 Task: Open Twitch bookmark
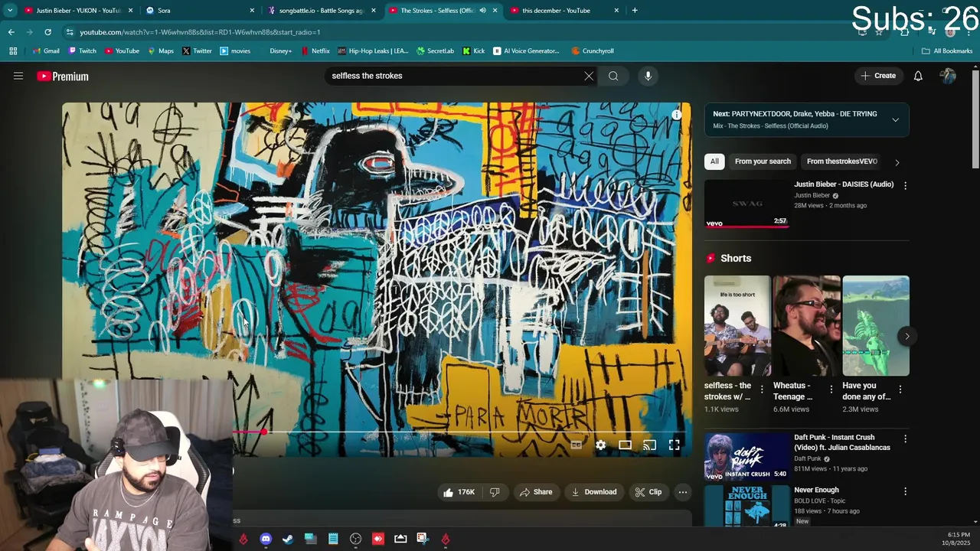(82, 51)
